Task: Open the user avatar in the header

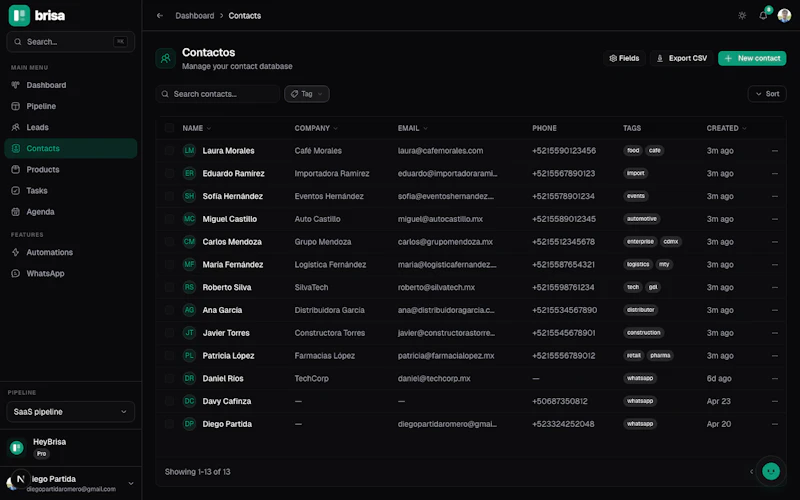Action: pyautogui.click(x=784, y=16)
